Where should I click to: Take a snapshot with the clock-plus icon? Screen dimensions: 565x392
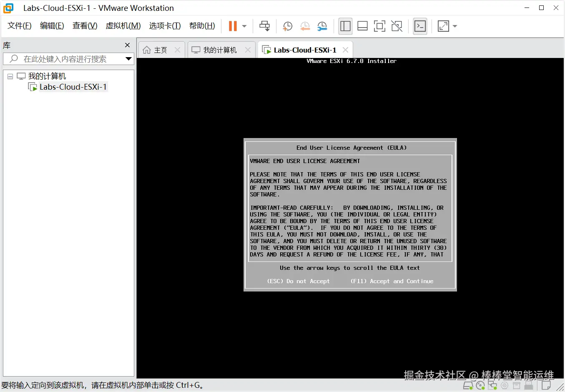coord(287,26)
